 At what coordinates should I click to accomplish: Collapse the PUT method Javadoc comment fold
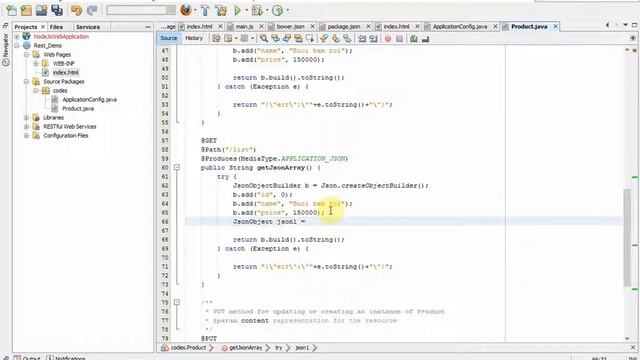click(177, 302)
